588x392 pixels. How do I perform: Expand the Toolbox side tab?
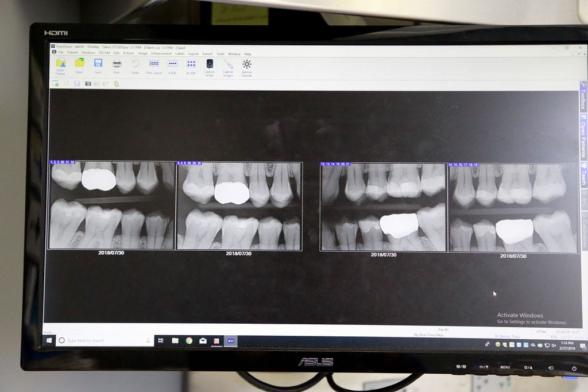(x=583, y=96)
